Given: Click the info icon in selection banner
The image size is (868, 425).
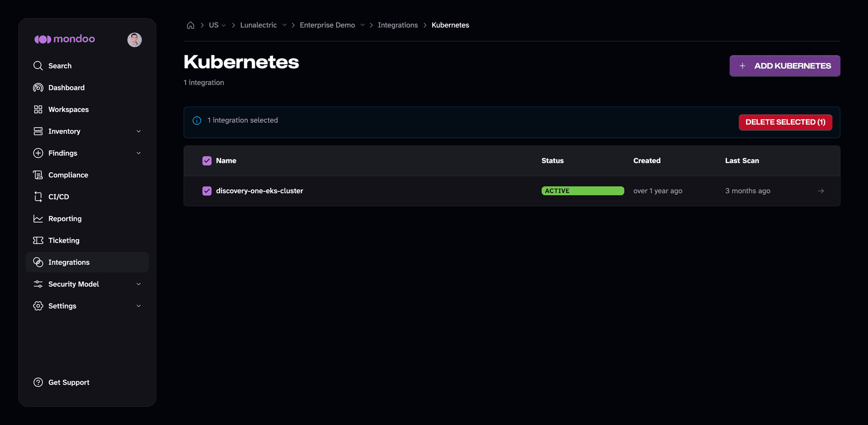Looking at the screenshot, I should coord(197,120).
